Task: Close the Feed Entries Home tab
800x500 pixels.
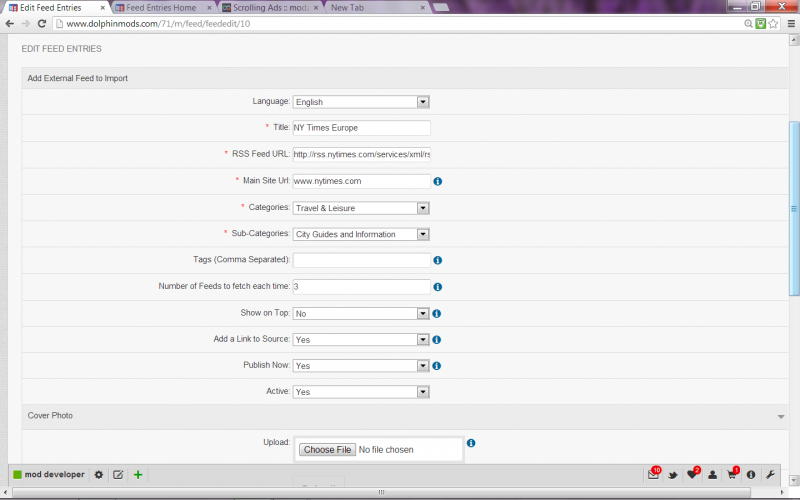Action: coord(209,8)
